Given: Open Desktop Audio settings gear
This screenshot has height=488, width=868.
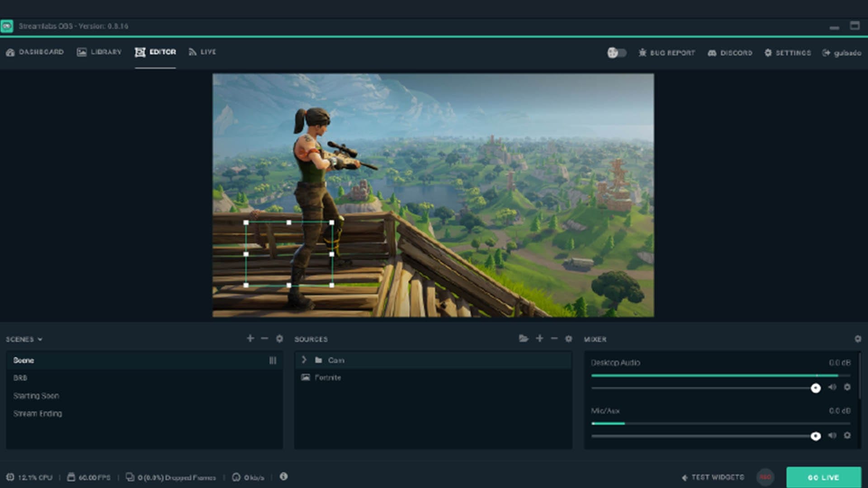Looking at the screenshot, I should pyautogui.click(x=847, y=387).
